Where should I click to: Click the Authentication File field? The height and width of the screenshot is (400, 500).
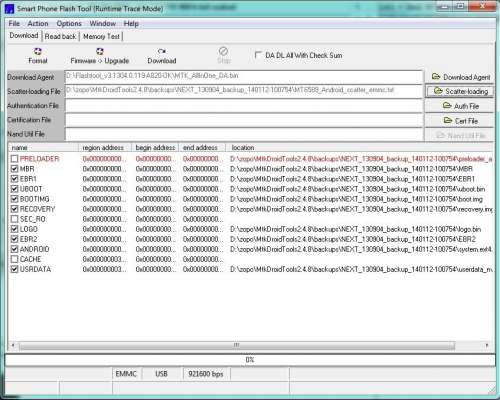[244, 106]
